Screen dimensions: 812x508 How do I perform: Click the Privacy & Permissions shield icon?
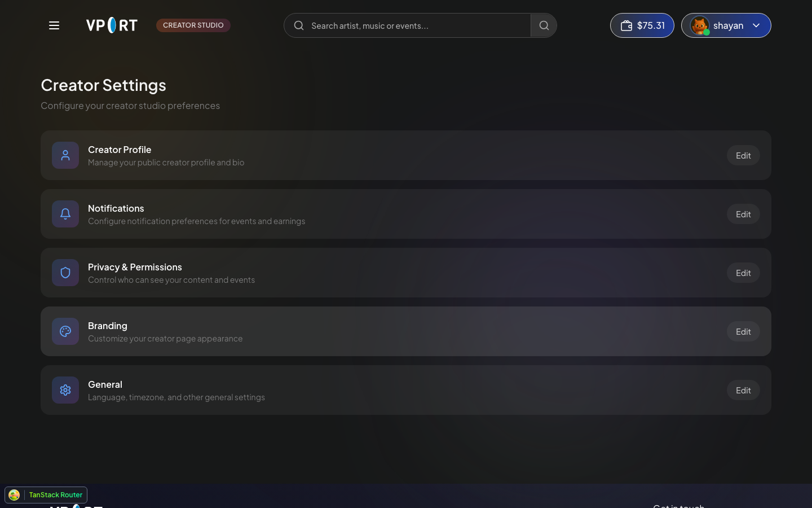(65, 273)
